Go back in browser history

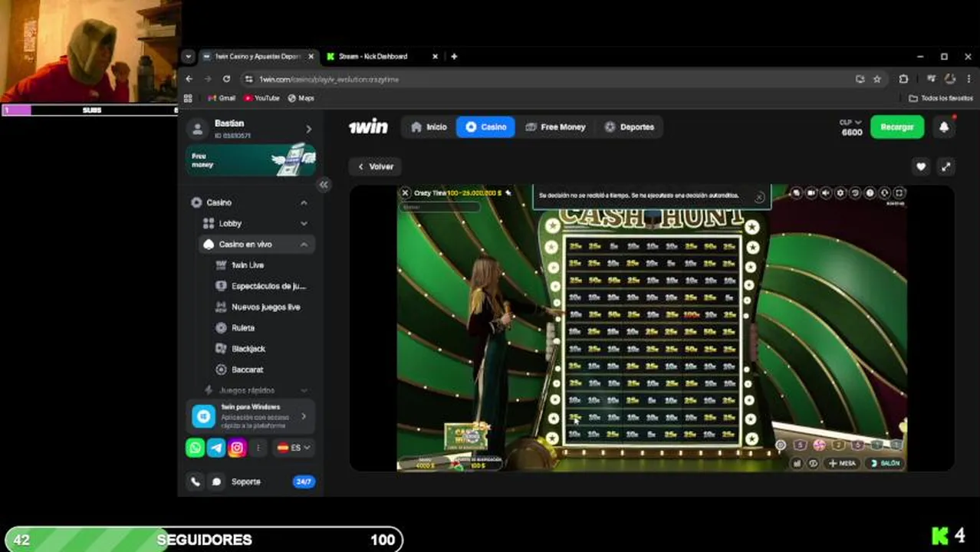coord(189,79)
